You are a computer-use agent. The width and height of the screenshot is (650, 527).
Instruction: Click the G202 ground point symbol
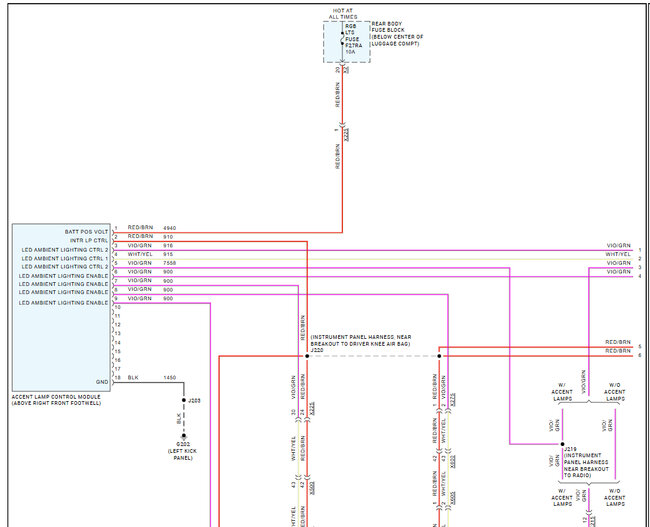(184, 436)
